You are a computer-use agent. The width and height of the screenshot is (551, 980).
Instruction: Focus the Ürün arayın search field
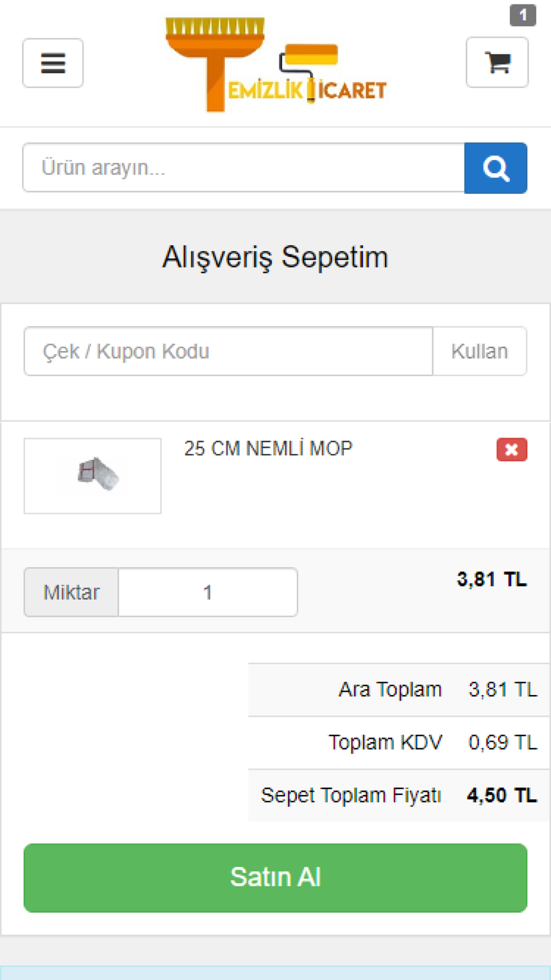pos(244,168)
